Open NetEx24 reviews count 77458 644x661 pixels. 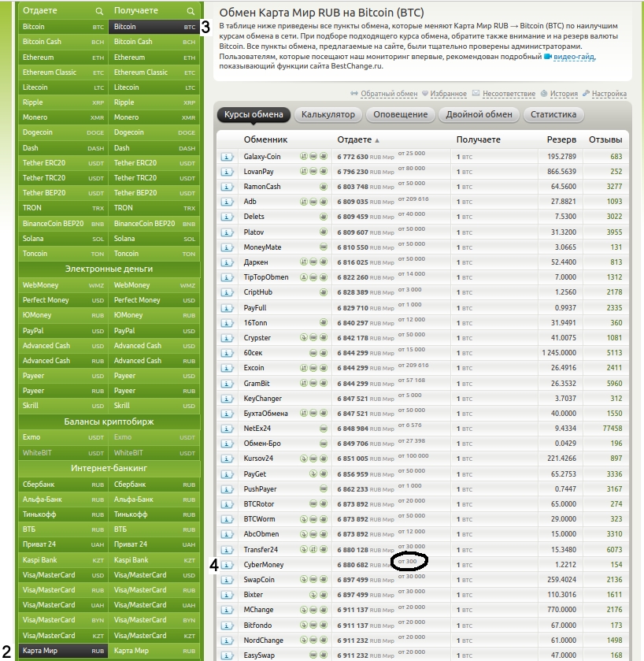[x=613, y=429]
